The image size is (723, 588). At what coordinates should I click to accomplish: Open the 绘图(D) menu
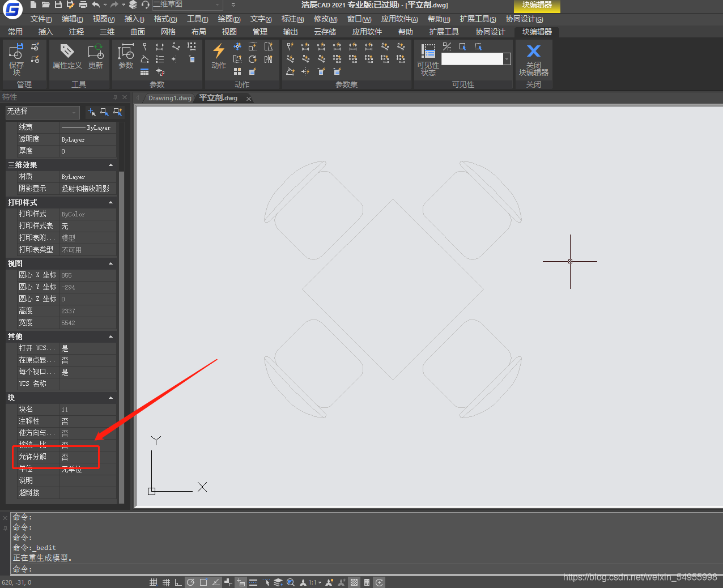229,19
